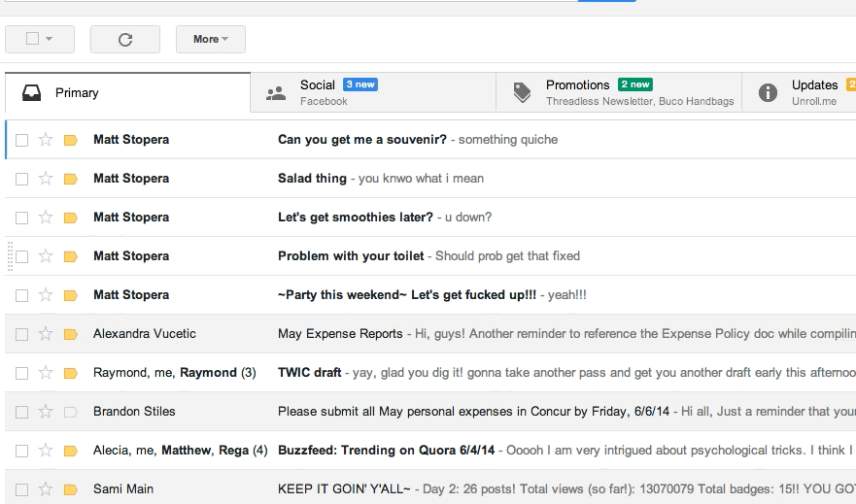Open the select-all checkbox dropdown arrow

click(50, 39)
